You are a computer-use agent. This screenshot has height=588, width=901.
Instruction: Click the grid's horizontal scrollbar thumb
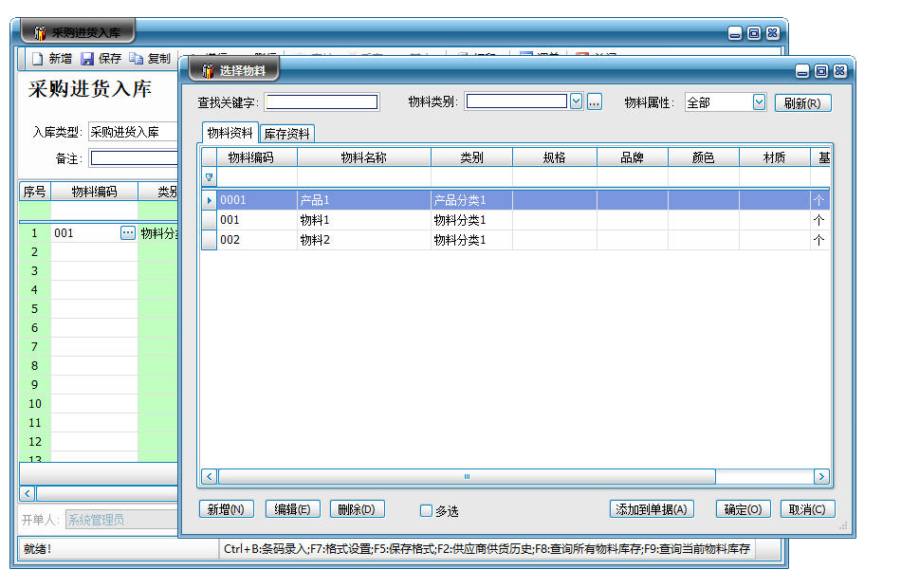click(467, 476)
